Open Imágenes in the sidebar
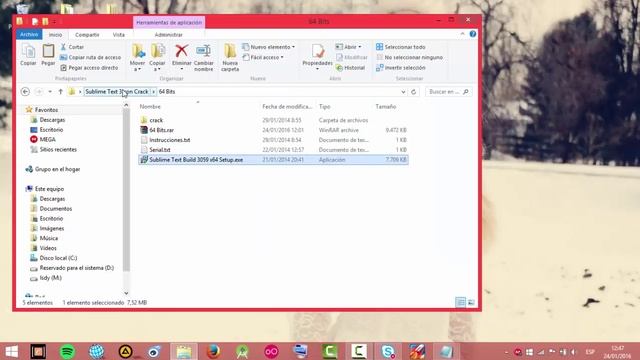This screenshot has width=640, height=360. 52,228
